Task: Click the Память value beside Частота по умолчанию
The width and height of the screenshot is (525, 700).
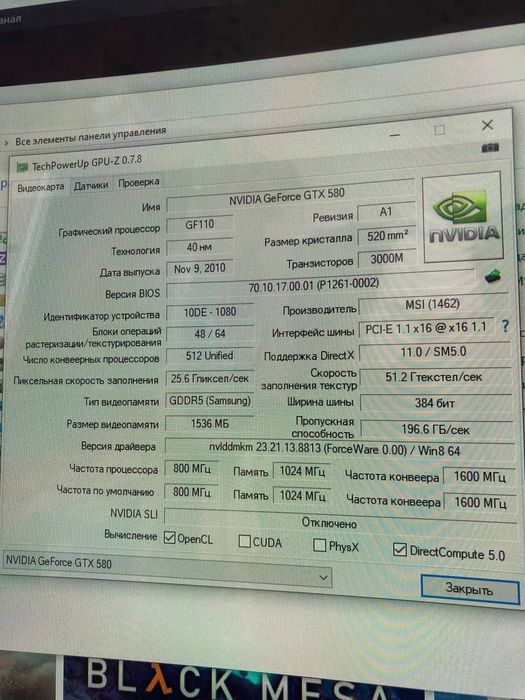Action: pos(302,496)
